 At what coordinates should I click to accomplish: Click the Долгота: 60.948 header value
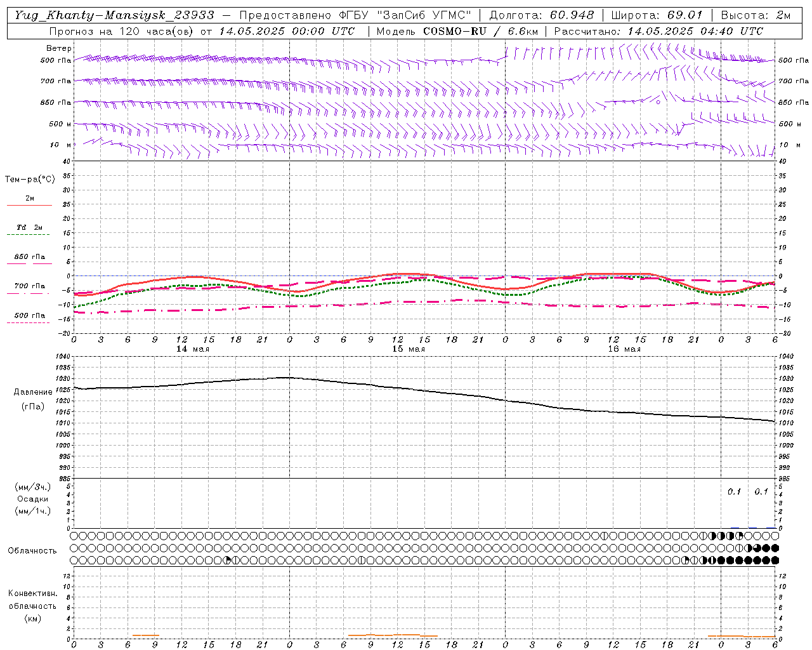pyautogui.click(x=542, y=15)
